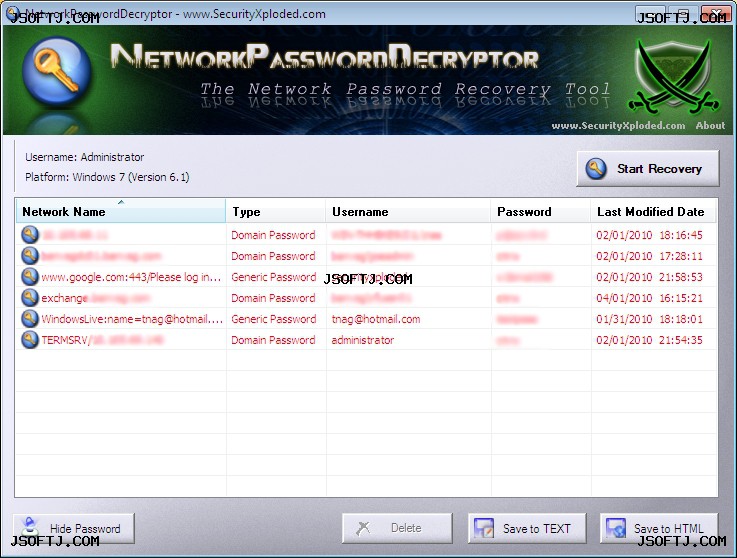Save results with Save to TEXT
Viewport: 737px width, 558px height.
click(x=527, y=528)
